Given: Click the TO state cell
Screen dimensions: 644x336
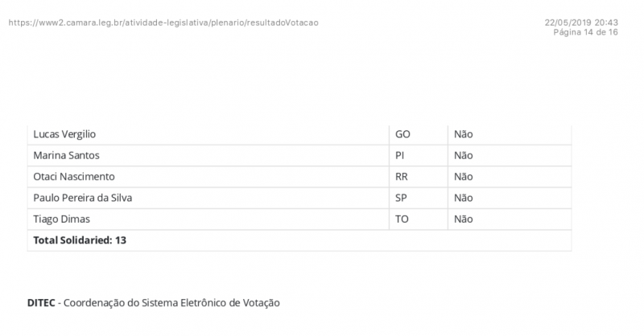Looking at the screenshot, I should pos(402,219).
